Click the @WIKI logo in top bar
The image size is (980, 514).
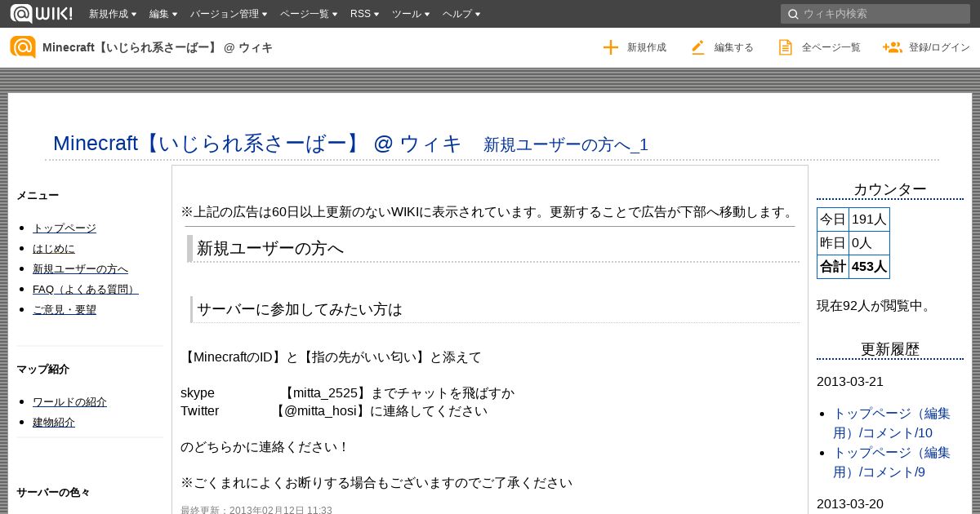(41, 13)
